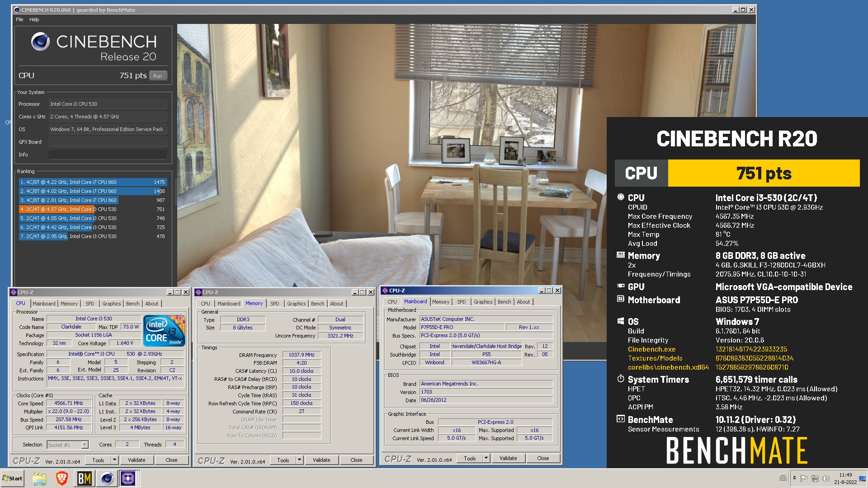This screenshot has width=868, height=488.
Task: Select ranking entry 1 at 4.22 GHz
Action: pyautogui.click(x=93, y=182)
